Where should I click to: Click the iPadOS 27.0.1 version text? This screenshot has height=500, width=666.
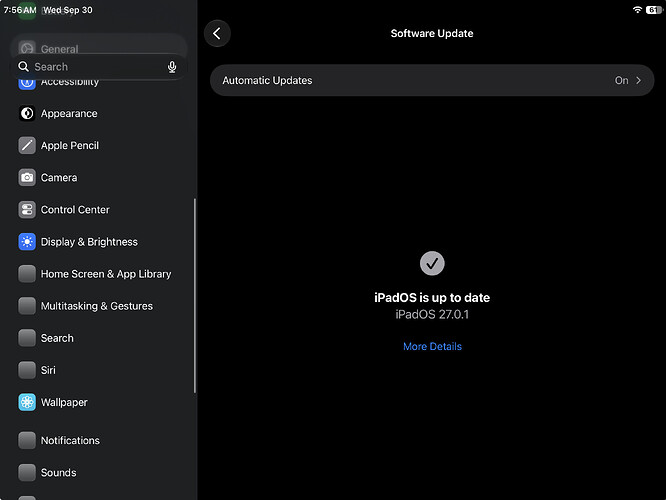(432, 314)
